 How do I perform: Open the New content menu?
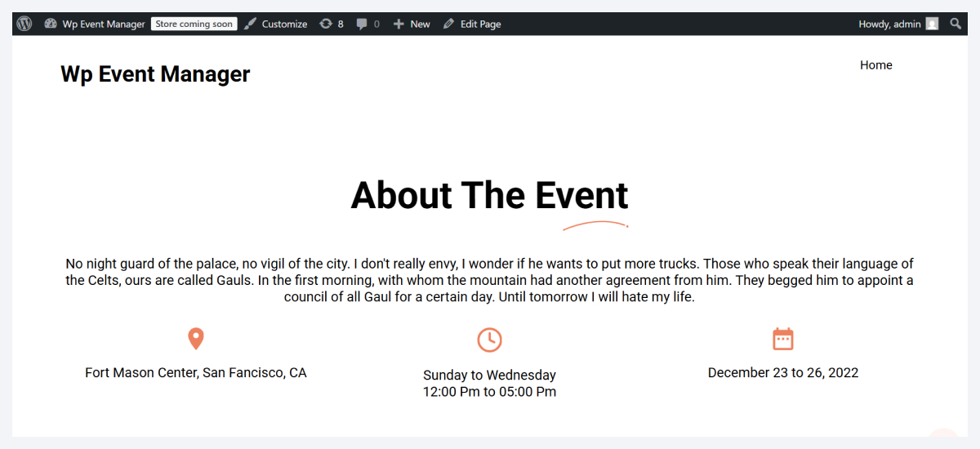click(x=420, y=24)
